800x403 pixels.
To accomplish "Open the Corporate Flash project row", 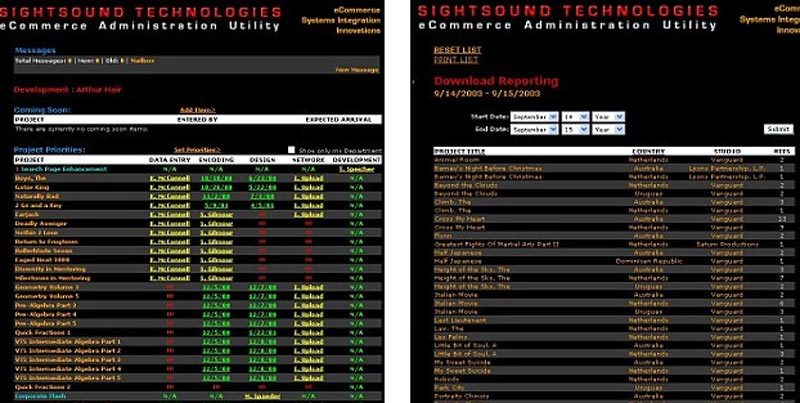I will (x=38, y=396).
